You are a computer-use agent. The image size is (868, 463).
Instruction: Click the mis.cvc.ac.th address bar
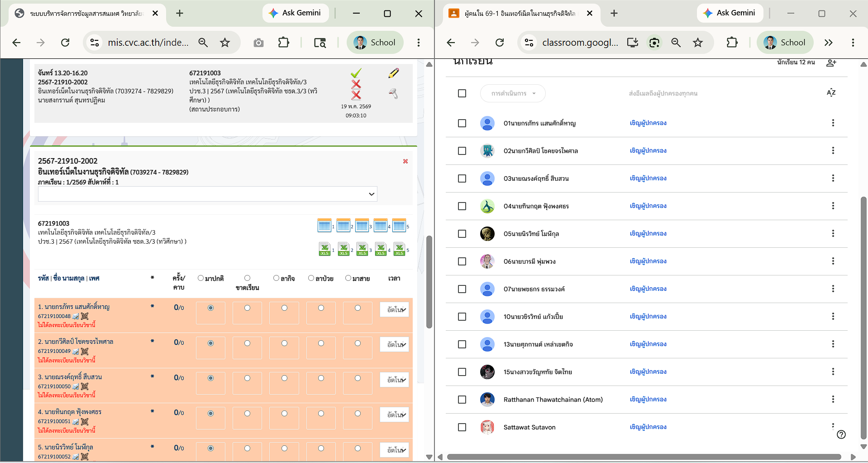148,43
